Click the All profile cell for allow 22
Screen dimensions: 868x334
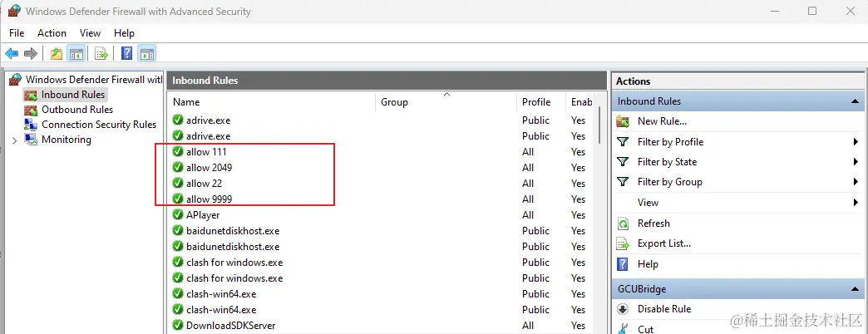coord(528,183)
